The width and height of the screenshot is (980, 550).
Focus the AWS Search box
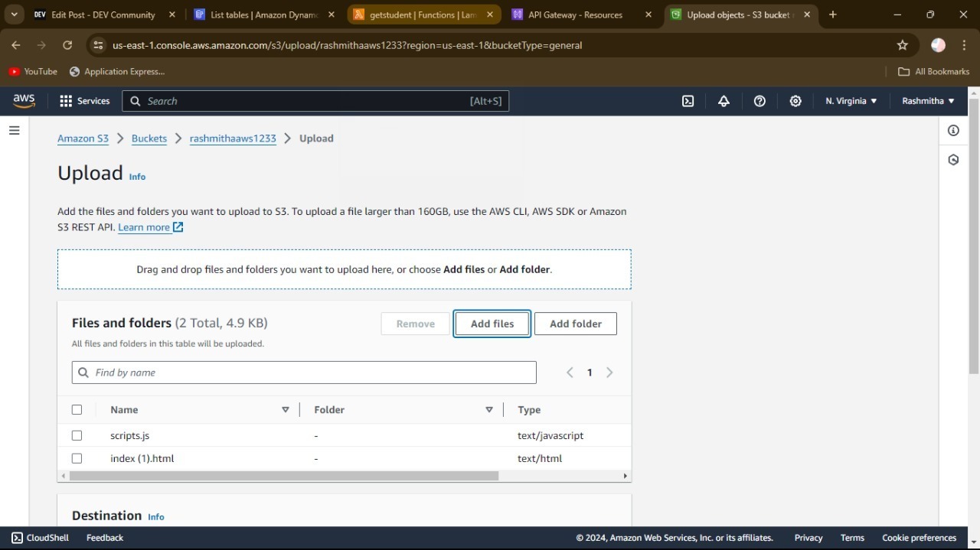pos(315,101)
